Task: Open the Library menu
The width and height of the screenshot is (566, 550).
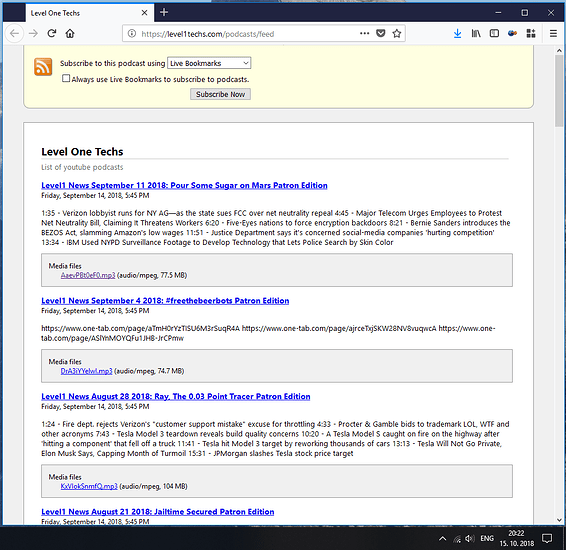Action: pos(476,34)
